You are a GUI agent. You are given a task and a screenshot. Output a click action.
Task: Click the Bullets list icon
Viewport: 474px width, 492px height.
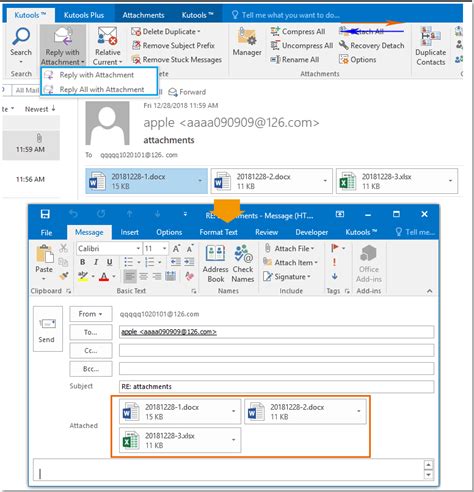click(128, 262)
